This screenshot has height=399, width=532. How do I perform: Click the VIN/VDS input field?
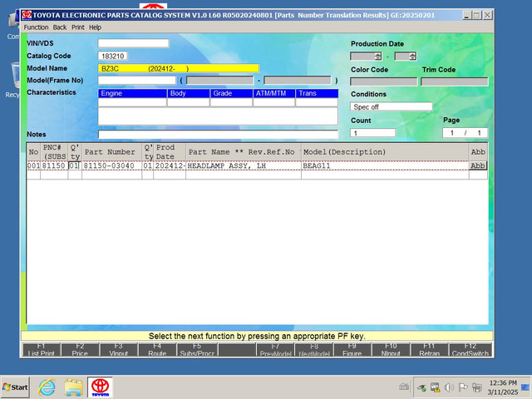(x=133, y=43)
